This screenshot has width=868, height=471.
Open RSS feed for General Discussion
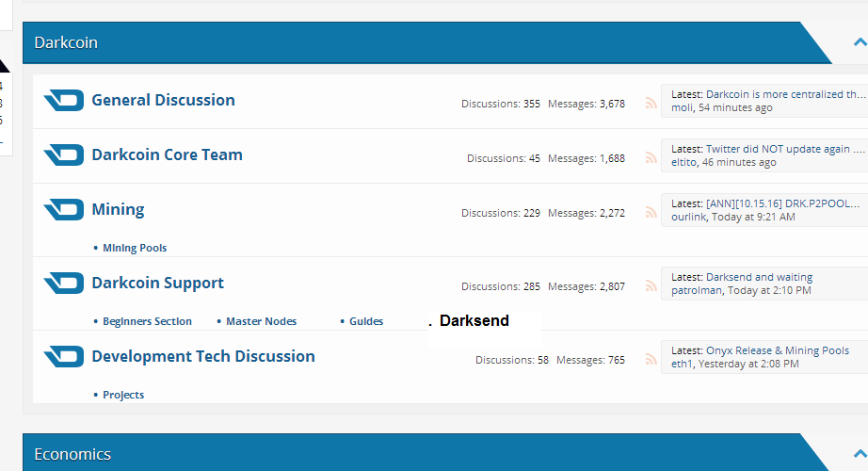tap(651, 104)
